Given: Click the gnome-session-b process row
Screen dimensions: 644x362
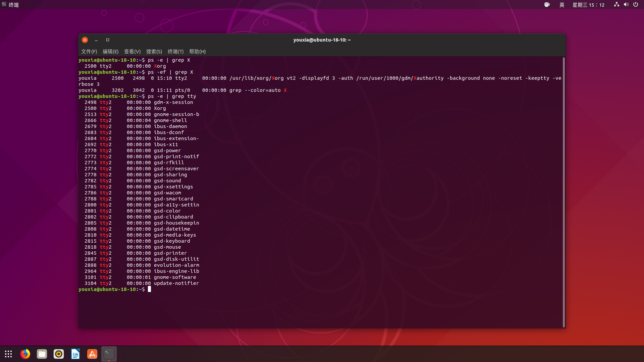Looking at the screenshot, I should pos(142,114).
